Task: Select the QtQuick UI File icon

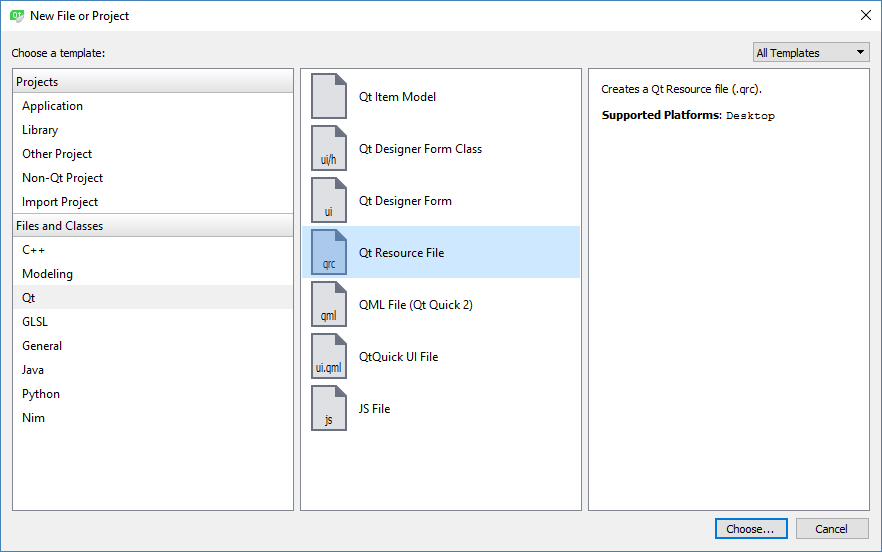Action: click(x=328, y=357)
